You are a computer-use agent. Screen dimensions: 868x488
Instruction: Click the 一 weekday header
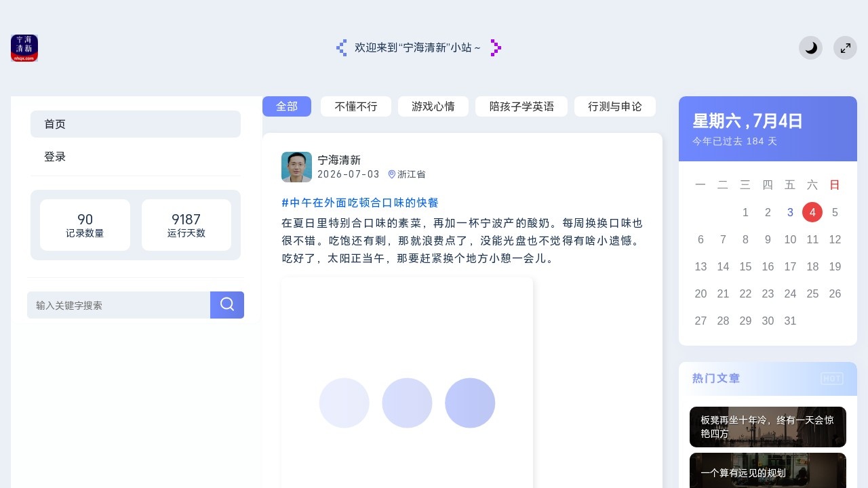pyautogui.click(x=701, y=184)
